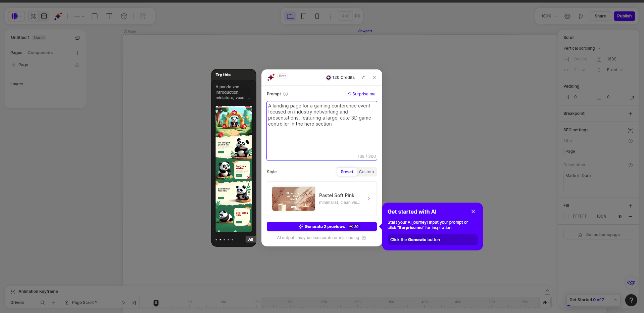Add a driver with plus icon
Screen dimensions: 644x313
[x=53, y=303]
